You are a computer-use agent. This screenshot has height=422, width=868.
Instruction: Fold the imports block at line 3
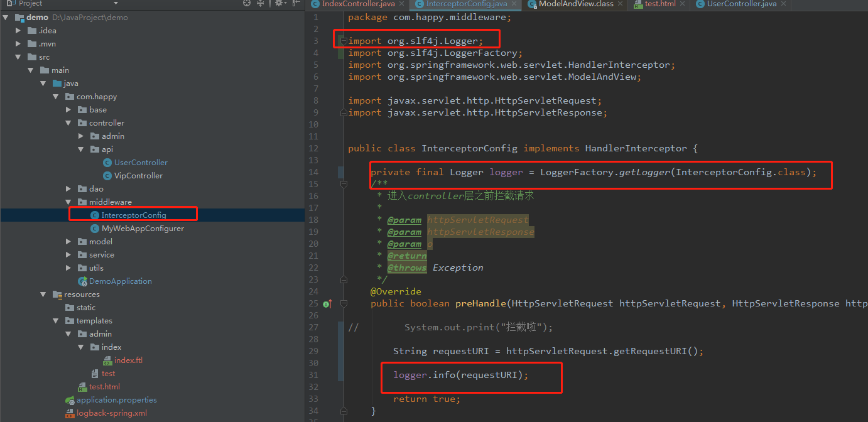click(343, 41)
